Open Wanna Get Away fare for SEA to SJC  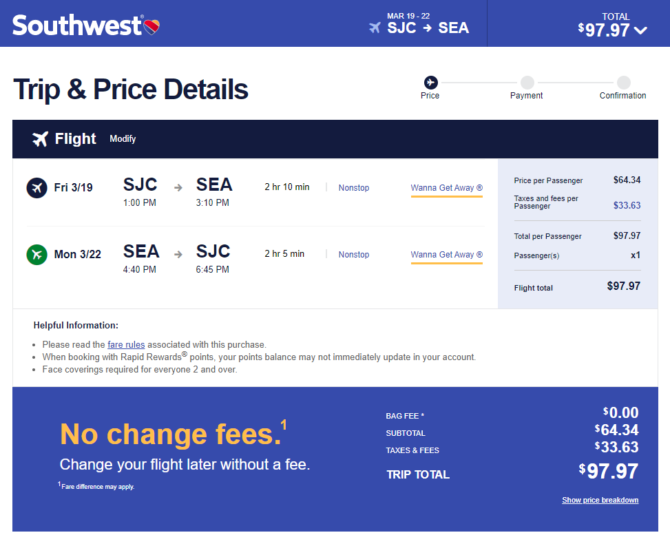click(x=447, y=255)
